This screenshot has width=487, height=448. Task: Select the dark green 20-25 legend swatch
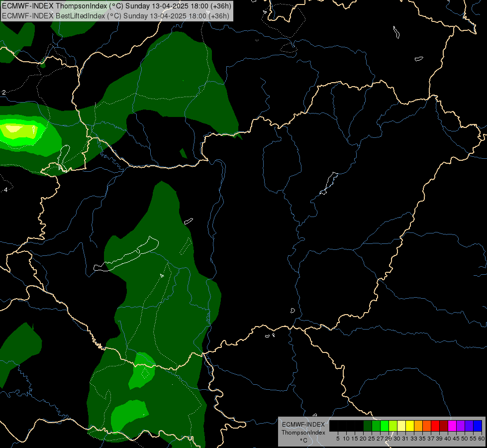click(368, 426)
